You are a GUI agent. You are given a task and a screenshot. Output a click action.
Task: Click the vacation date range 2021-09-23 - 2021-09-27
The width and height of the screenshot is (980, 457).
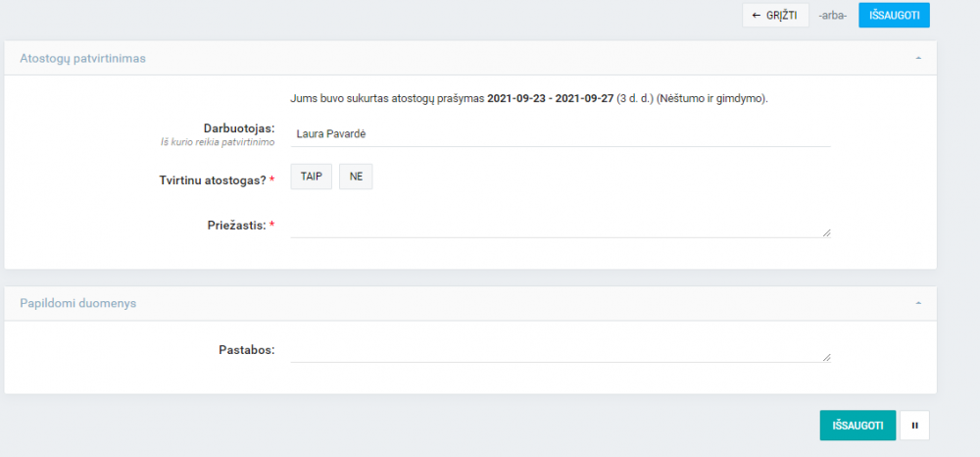(550, 99)
